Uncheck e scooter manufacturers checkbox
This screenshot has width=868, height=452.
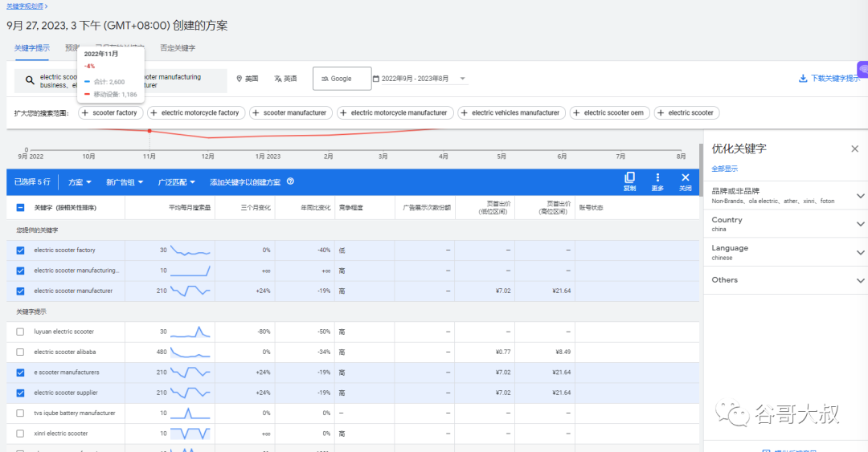point(20,373)
